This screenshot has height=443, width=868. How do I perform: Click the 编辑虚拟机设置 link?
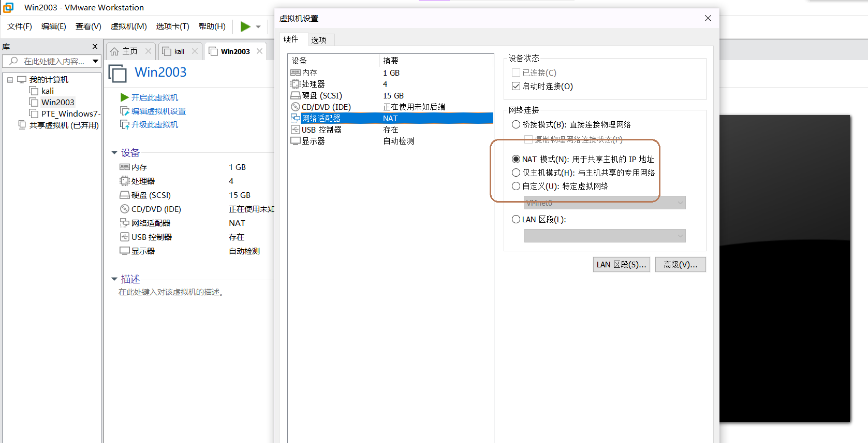coord(158,111)
